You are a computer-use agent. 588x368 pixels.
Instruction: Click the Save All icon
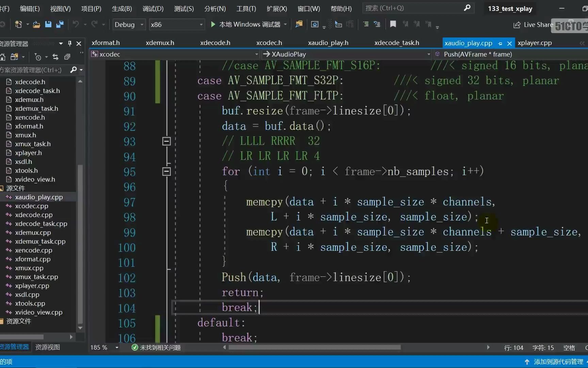coord(60,25)
